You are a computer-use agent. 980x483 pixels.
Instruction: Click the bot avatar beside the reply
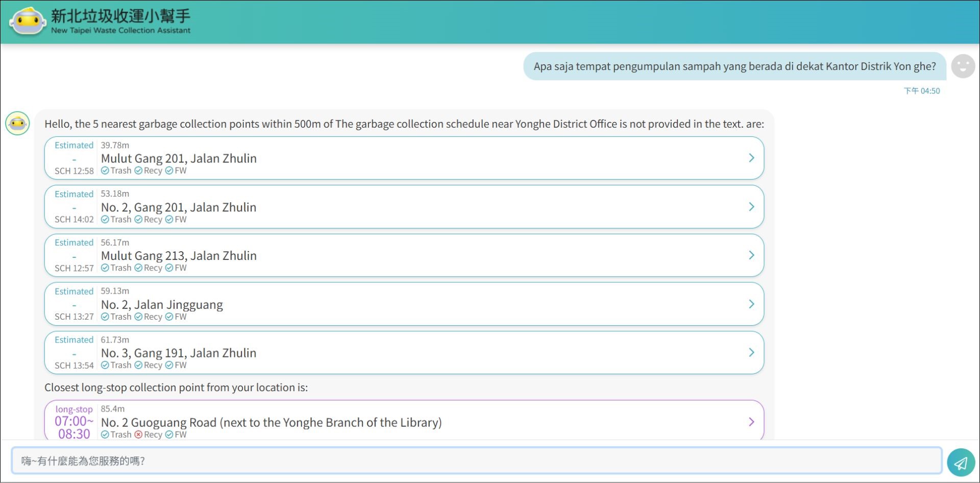click(18, 124)
